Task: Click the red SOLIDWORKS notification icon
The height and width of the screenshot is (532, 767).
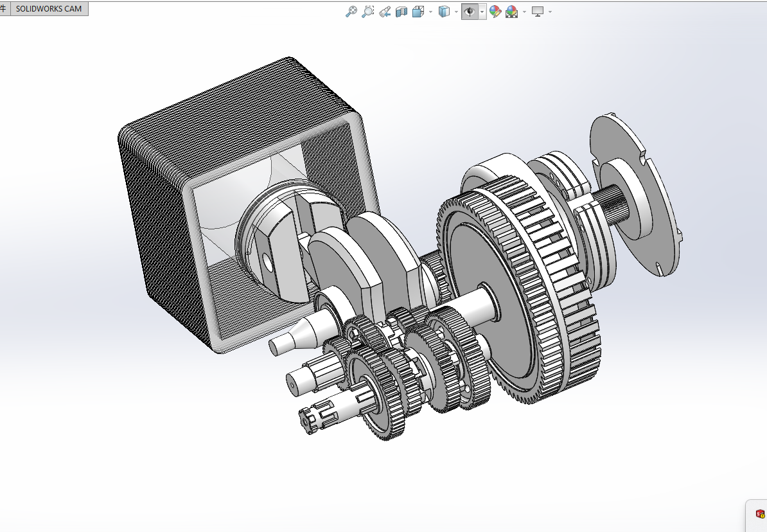Action: (x=760, y=514)
